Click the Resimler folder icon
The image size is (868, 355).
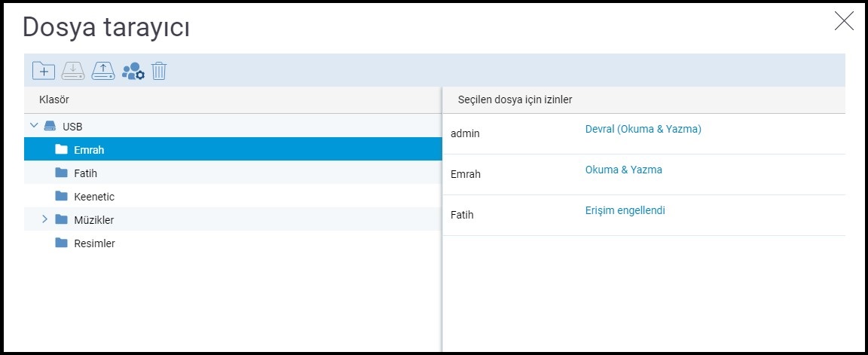[x=62, y=243]
